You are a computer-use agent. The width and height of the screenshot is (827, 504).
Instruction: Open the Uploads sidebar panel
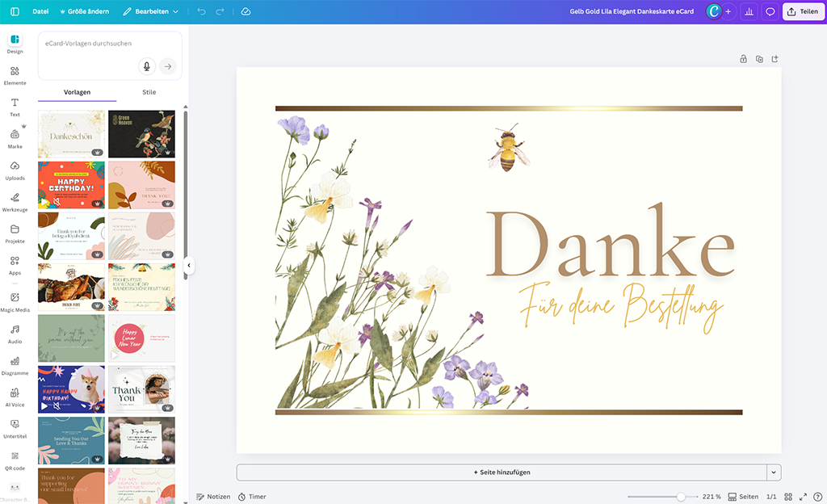click(15, 170)
